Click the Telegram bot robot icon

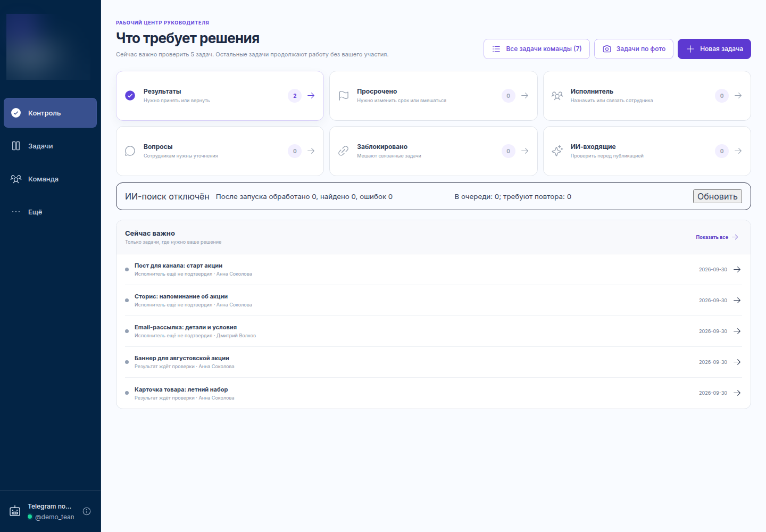pos(15,511)
